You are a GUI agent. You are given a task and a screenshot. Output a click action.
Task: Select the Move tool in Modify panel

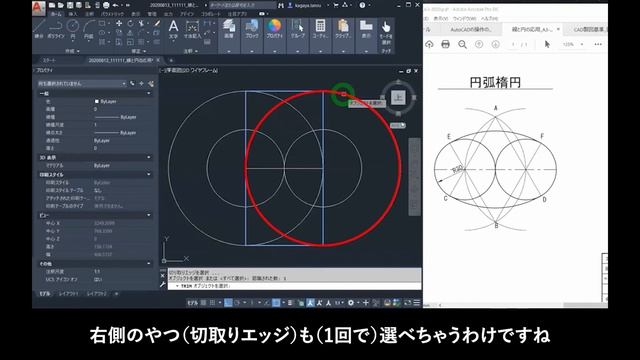(x=119, y=23)
